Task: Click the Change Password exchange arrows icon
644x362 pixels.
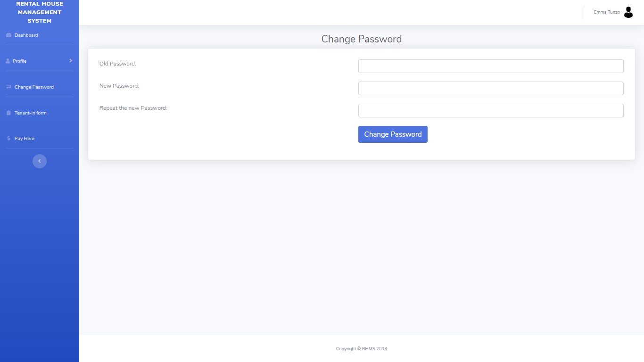Action: pos(8,87)
